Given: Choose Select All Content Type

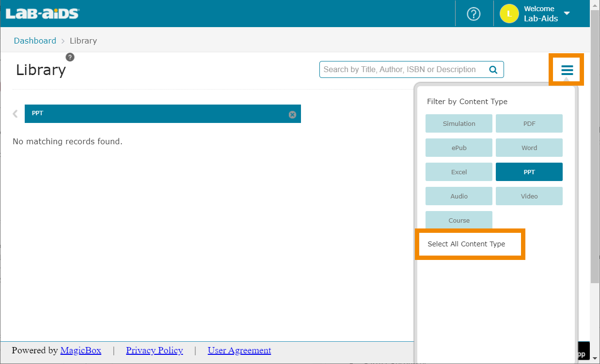Looking at the screenshot, I should [x=466, y=244].
